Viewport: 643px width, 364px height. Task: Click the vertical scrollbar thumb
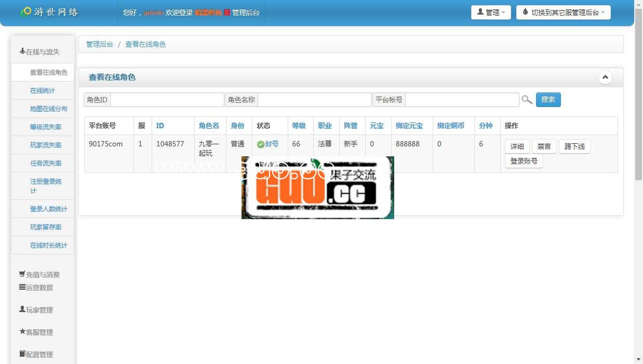coord(638,94)
